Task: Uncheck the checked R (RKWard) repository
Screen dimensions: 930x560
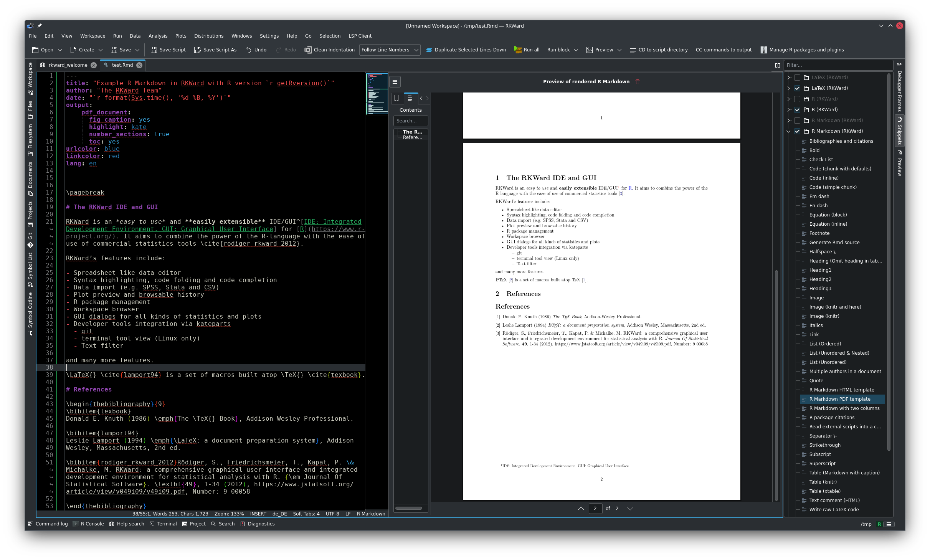Action: pos(797,110)
